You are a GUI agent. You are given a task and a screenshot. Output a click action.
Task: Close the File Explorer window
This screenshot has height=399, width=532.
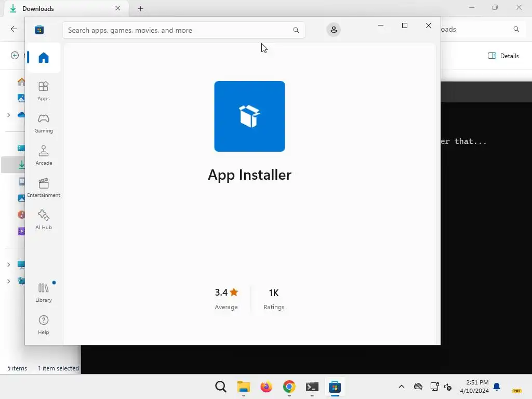[x=519, y=7]
